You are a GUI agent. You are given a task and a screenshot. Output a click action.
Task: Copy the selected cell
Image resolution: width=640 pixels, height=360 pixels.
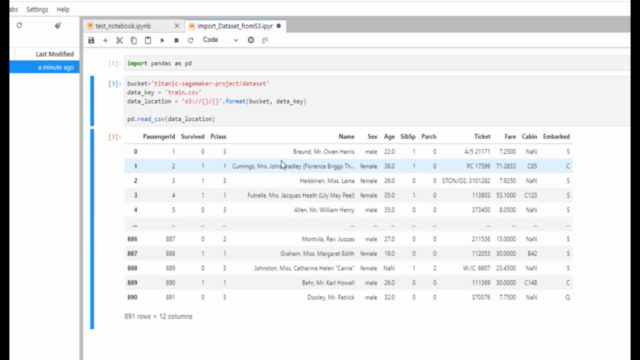[133, 40]
